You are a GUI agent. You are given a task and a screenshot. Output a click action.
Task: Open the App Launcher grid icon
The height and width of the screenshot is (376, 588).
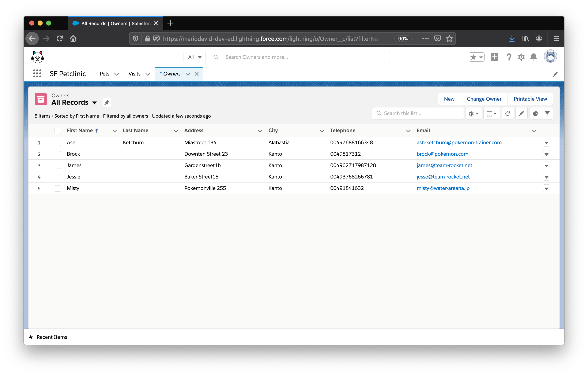(37, 73)
